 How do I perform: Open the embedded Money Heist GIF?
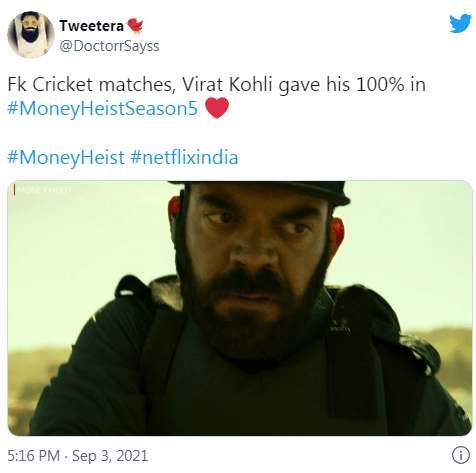(240, 308)
